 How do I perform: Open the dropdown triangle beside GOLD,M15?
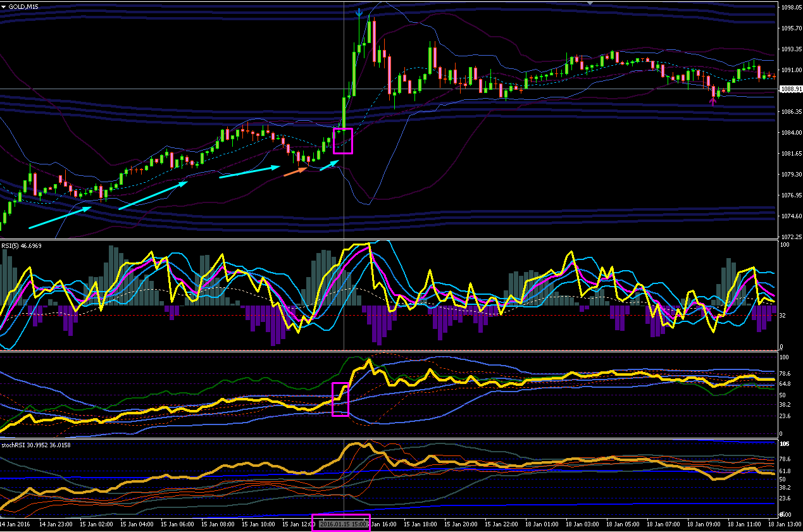(x=4, y=6)
